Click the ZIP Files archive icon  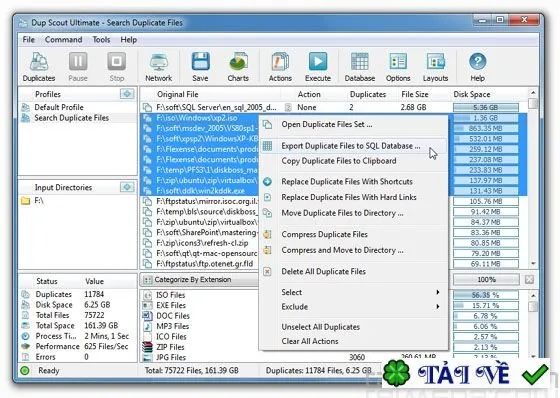(x=148, y=347)
